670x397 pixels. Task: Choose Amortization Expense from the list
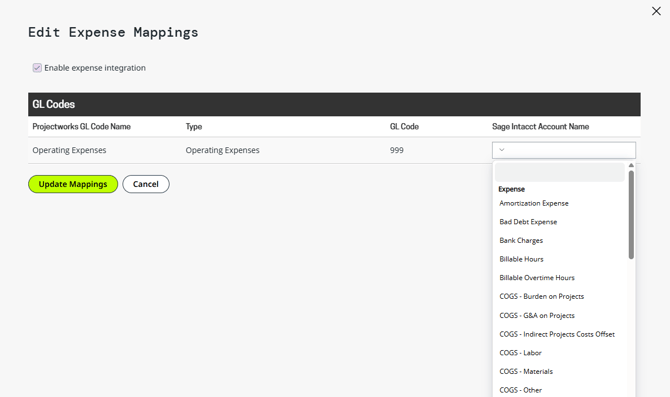[534, 203]
